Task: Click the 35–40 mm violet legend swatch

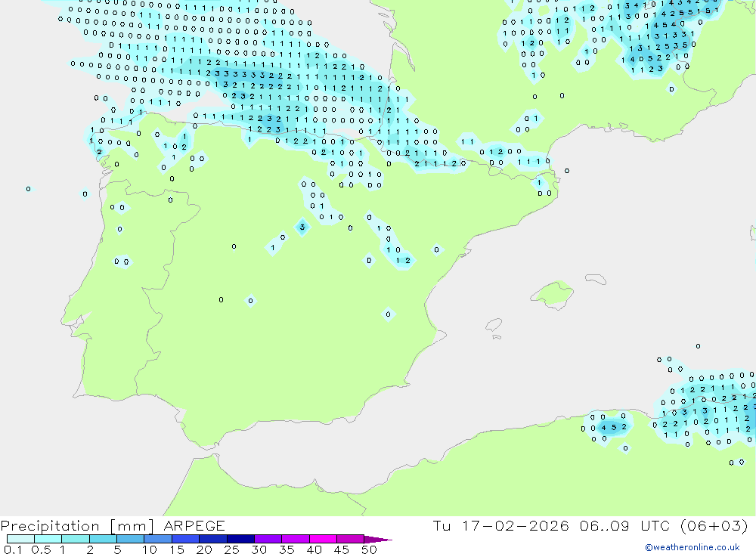Action: (x=296, y=539)
